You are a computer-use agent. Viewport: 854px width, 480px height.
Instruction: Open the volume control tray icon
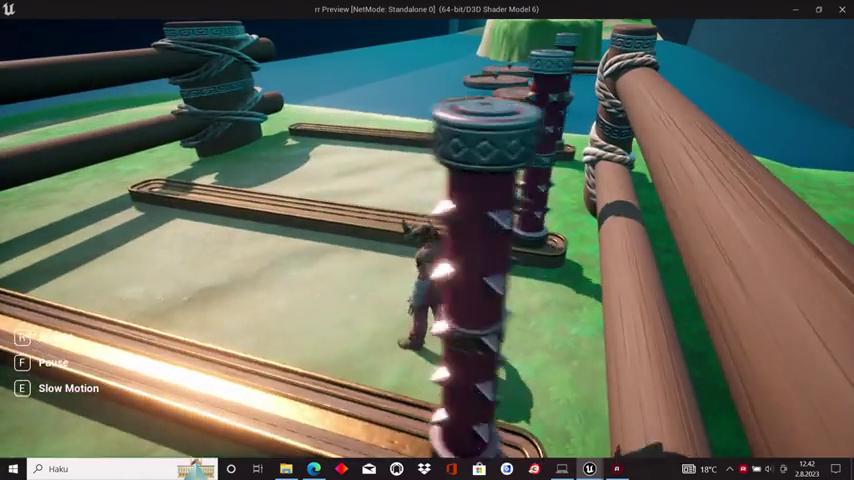coord(769,469)
